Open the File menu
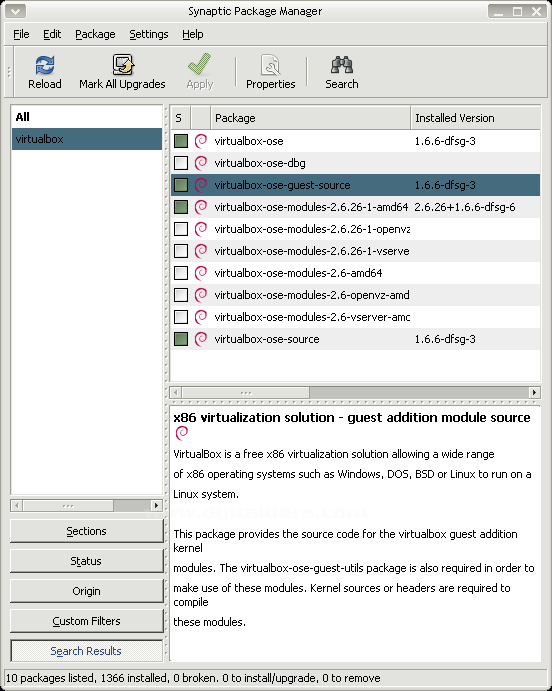This screenshot has width=552, height=691. pos(21,34)
